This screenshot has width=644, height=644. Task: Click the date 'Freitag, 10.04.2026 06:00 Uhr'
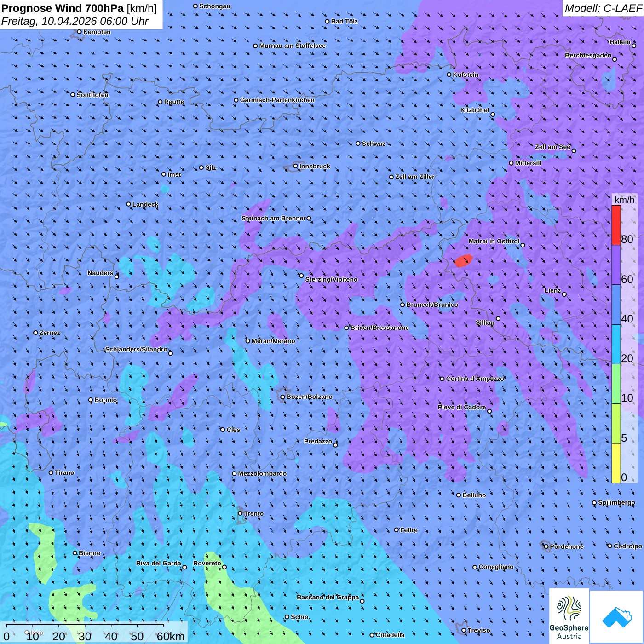tap(75, 21)
